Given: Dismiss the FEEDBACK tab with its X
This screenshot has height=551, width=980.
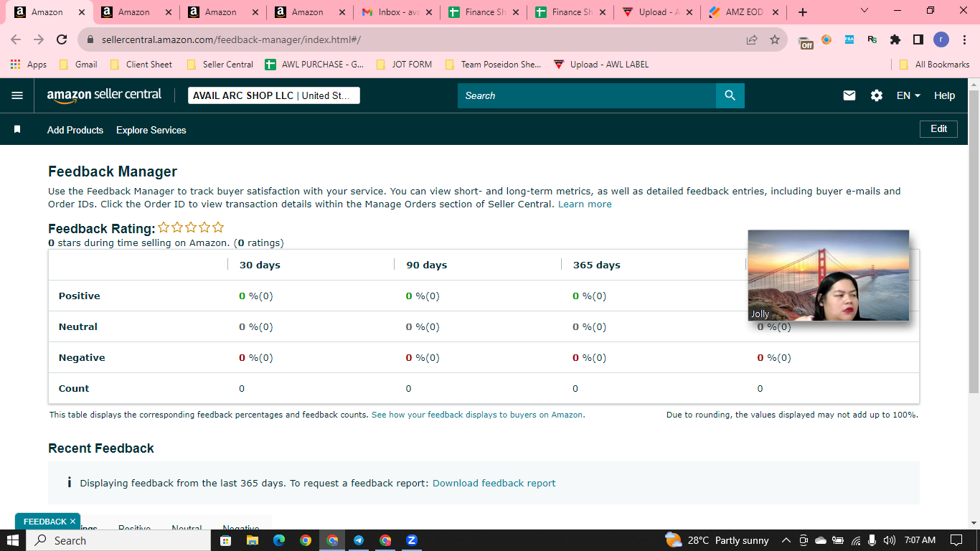Looking at the screenshot, I should point(72,522).
